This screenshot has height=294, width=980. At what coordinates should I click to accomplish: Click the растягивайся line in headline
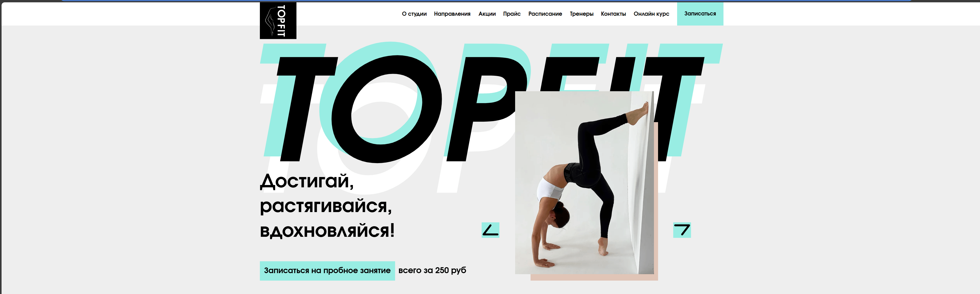tap(326, 206)
